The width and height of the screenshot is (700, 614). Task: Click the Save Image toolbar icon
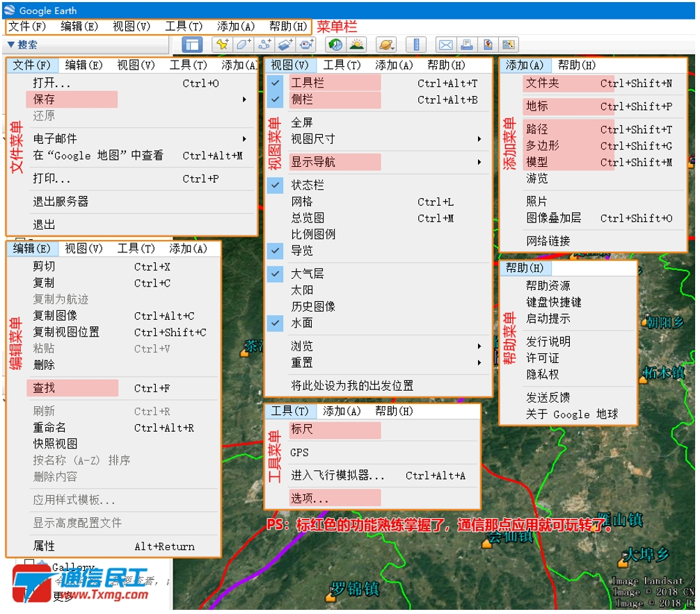click(x=509, y=45)
